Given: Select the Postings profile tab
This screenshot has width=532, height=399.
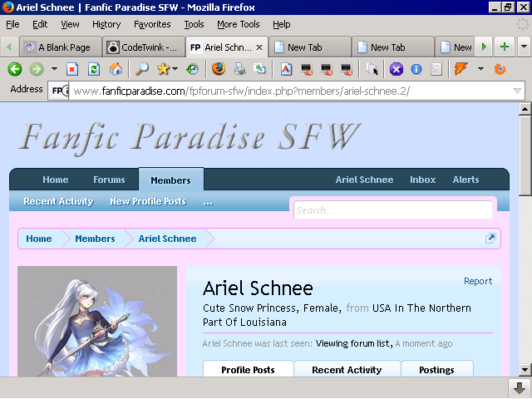Looking at the screenshot, I should [436, 369].
